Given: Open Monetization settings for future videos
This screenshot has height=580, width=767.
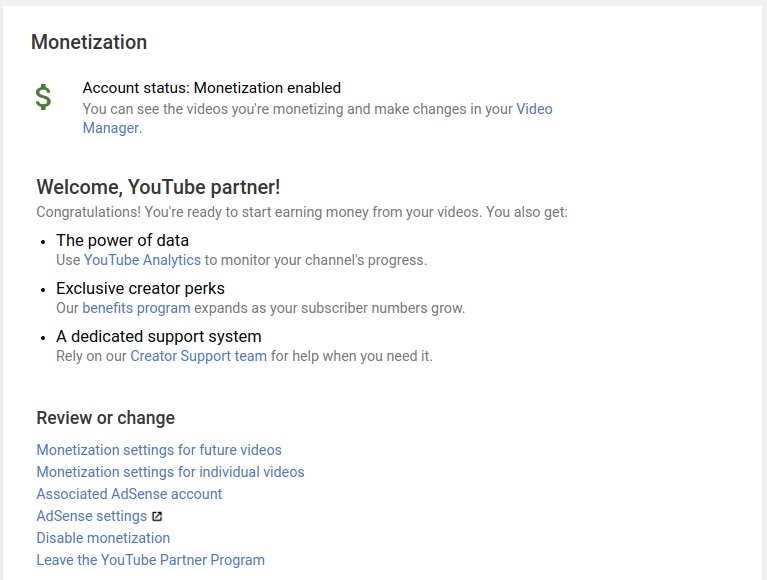Looking at the screenshot, I should point(159,450).
